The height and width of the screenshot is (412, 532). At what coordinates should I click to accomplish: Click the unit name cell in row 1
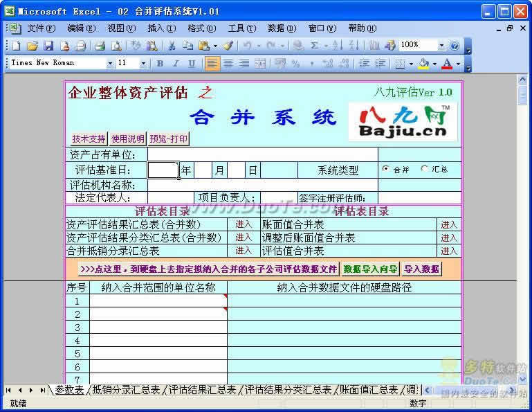(158, 301)
